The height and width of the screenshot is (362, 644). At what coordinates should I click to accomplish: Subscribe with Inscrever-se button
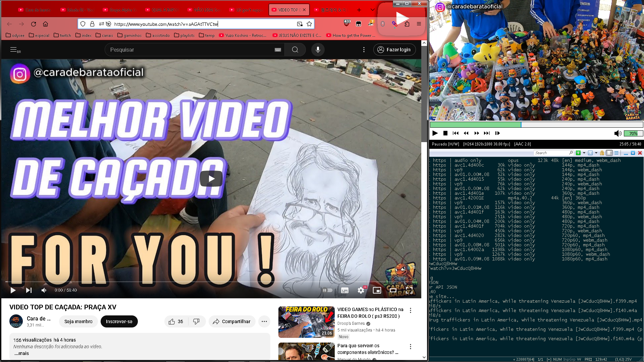click(119, 321)
